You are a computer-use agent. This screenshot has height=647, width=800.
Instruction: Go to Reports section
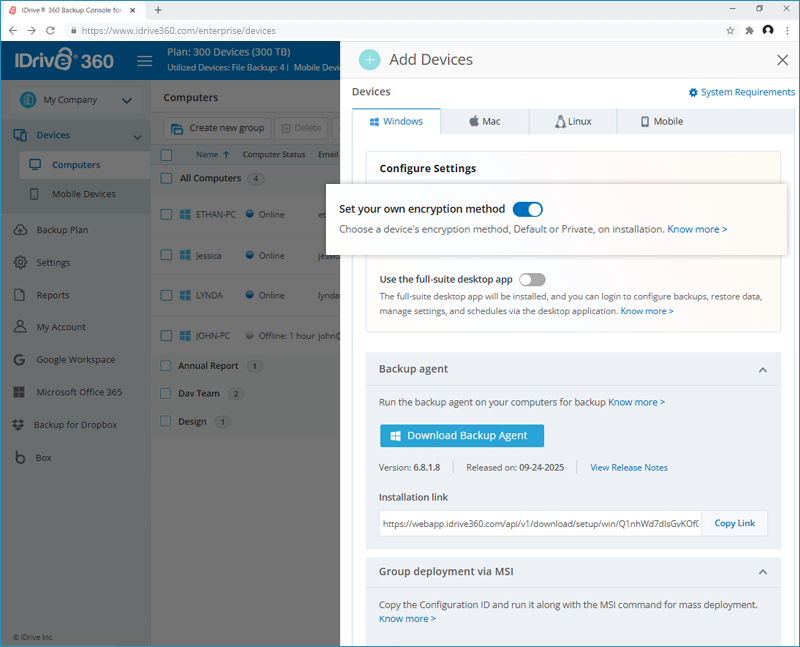(53, 295)
